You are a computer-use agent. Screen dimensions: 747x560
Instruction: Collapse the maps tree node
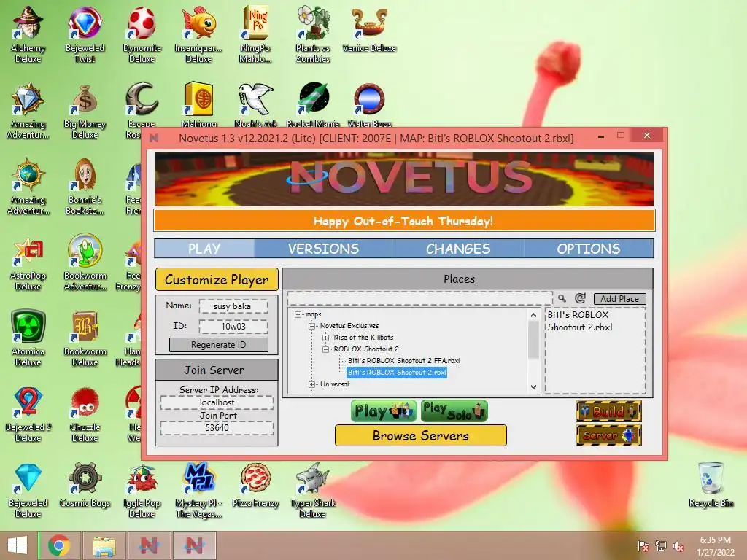(298, 314)
